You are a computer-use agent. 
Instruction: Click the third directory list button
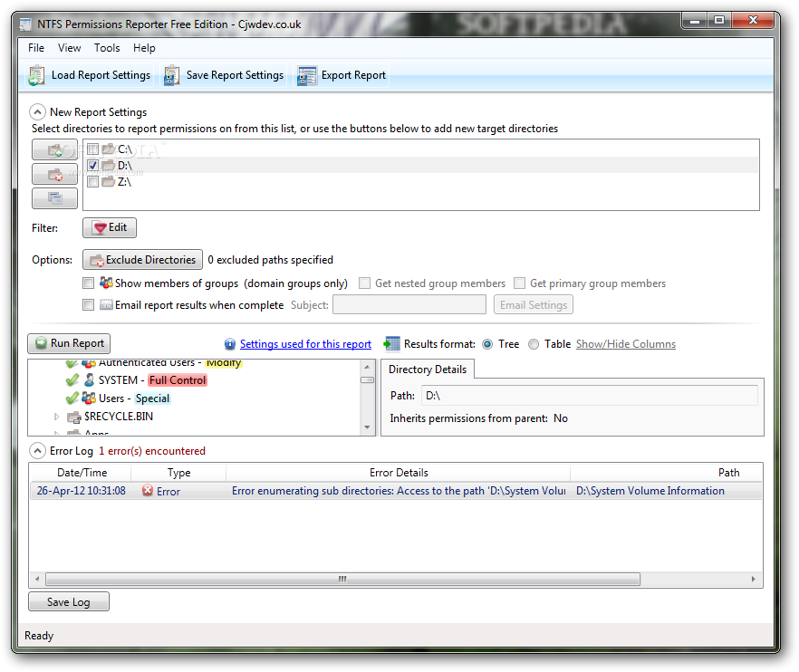[54, 198]
